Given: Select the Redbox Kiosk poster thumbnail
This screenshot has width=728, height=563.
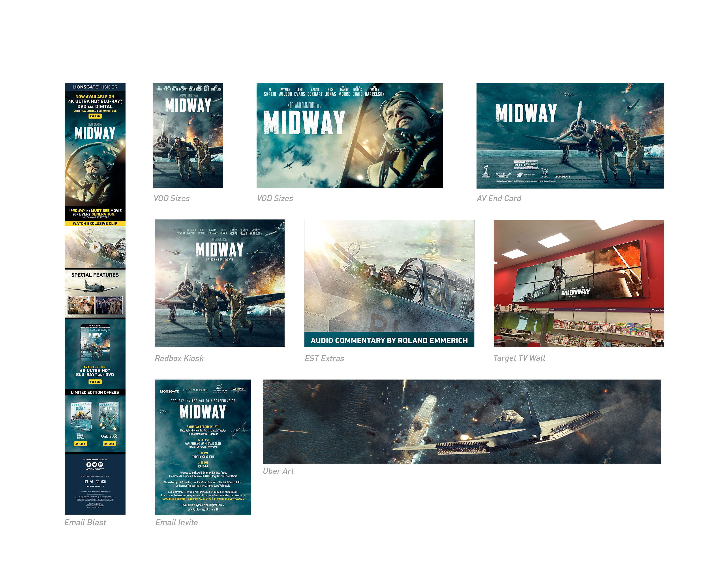Looking at the screenshot, I should coord(219,283).
